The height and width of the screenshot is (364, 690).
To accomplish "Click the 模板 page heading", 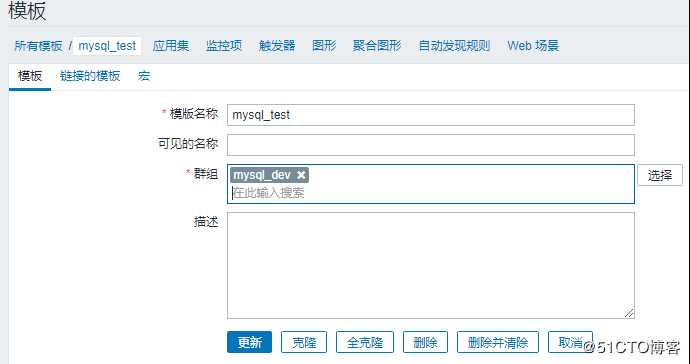I will coord(27,11).
